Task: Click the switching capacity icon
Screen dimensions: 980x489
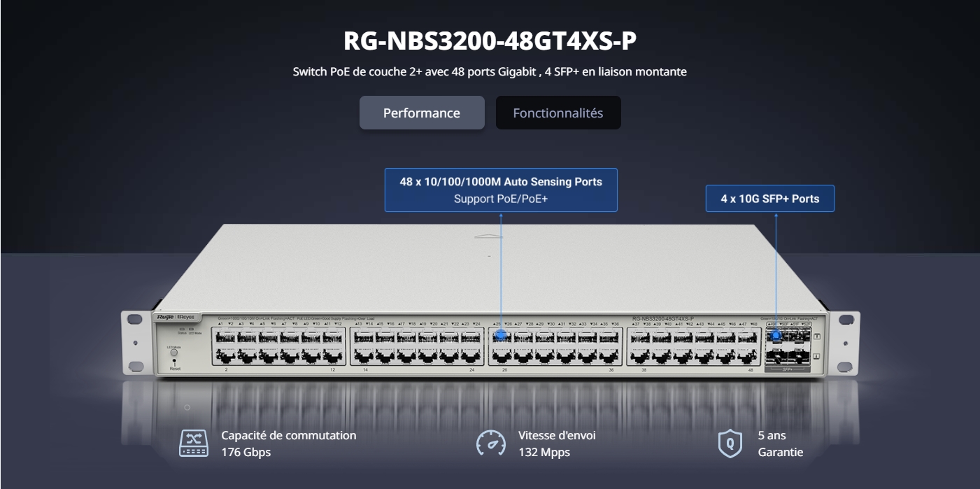Action: click(194, 444)
